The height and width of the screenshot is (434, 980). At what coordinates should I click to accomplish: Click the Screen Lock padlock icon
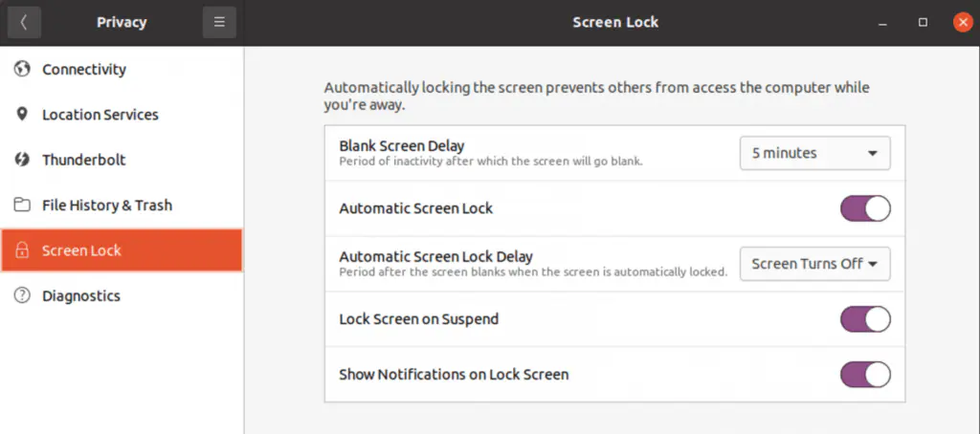click(x=22, y=250)
